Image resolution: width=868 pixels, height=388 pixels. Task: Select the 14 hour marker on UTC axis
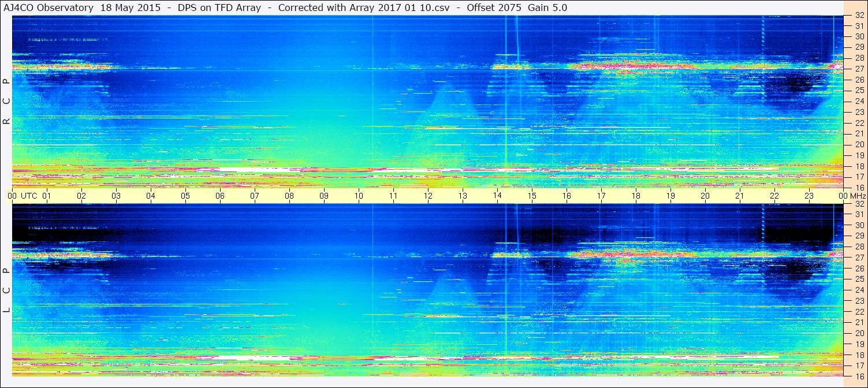point(497,196)
